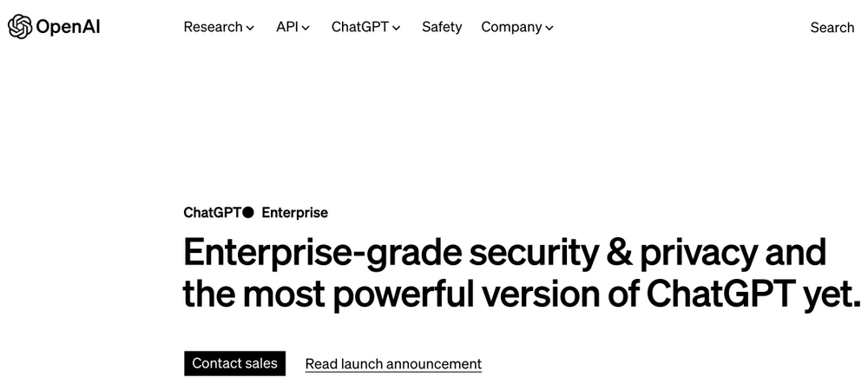Click the small ChatGPT label above the headline

click(x=213, y=212)
